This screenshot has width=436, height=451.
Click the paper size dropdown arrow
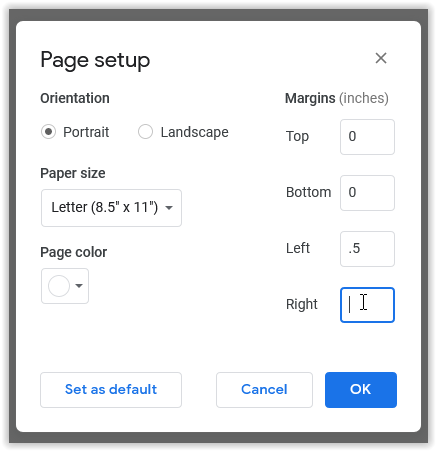[169, 208]
